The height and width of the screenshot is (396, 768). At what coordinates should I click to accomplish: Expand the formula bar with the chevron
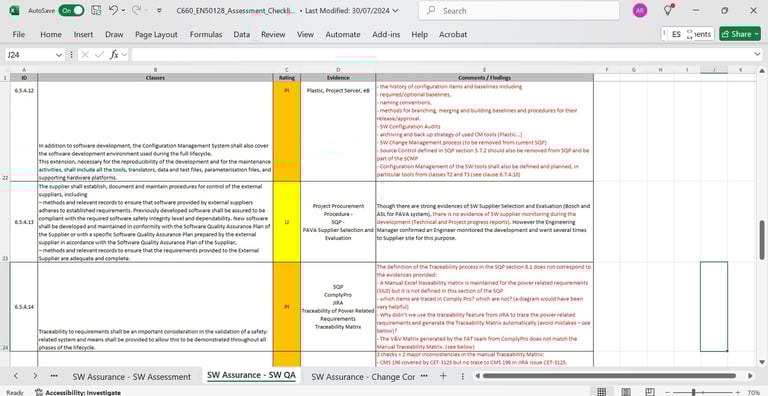pyautogui.click(x=757, y=54)
